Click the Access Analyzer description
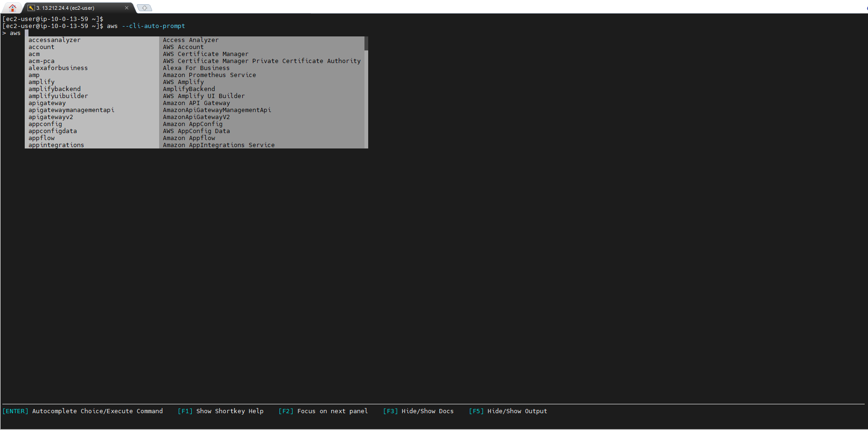Viewport: 868px width, 430px height. pos(190,40)
